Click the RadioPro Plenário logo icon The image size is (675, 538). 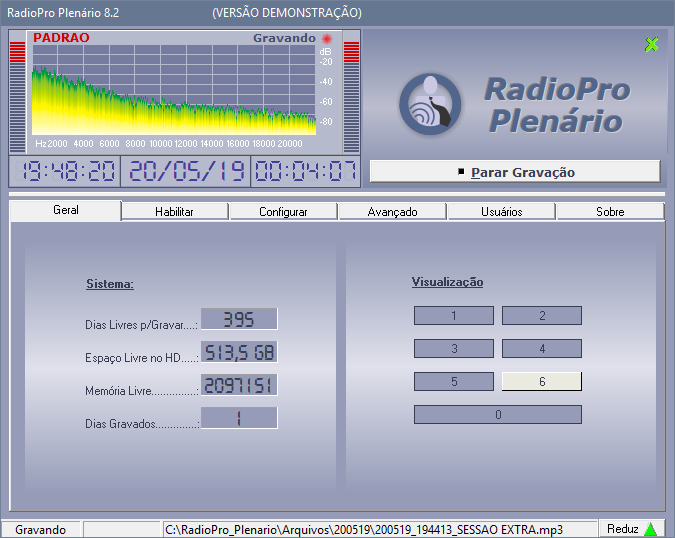430,104
